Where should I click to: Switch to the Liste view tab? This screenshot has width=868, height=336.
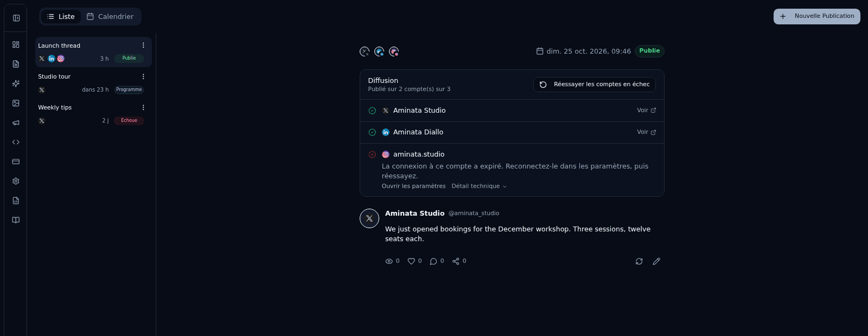point(61,17)
